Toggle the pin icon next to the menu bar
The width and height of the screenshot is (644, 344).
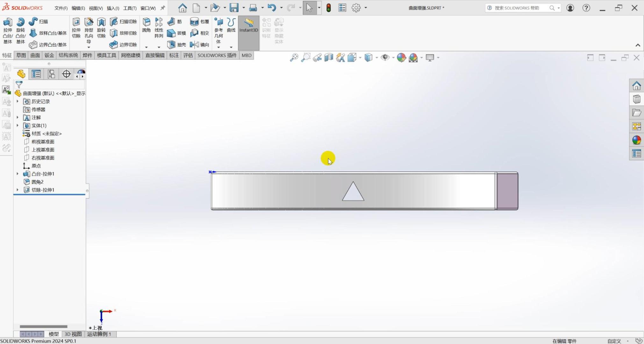point(163,8)
